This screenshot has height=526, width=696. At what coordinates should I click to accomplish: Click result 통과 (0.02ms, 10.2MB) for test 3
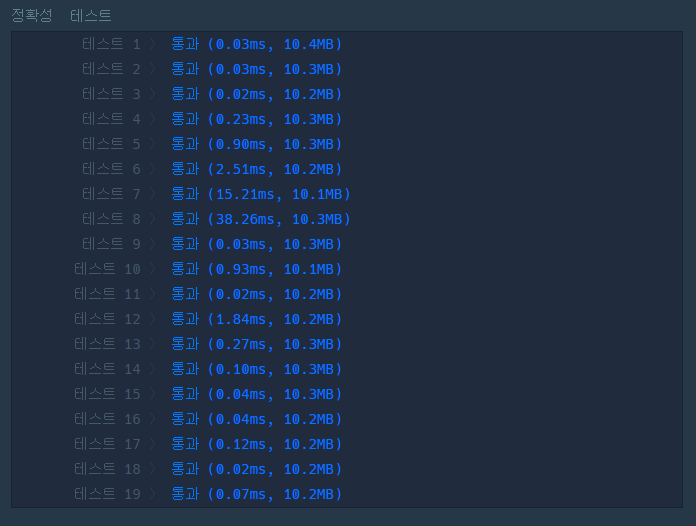(x=257, y=94)
